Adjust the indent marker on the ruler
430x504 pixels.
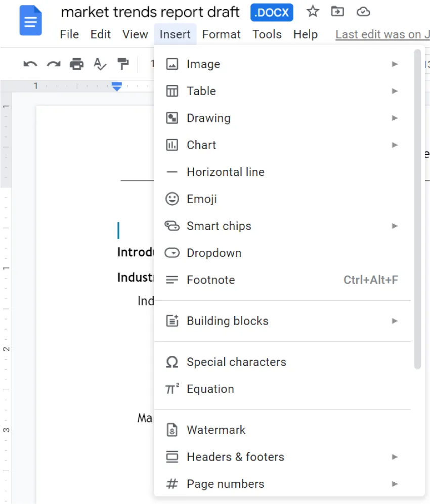117,86
